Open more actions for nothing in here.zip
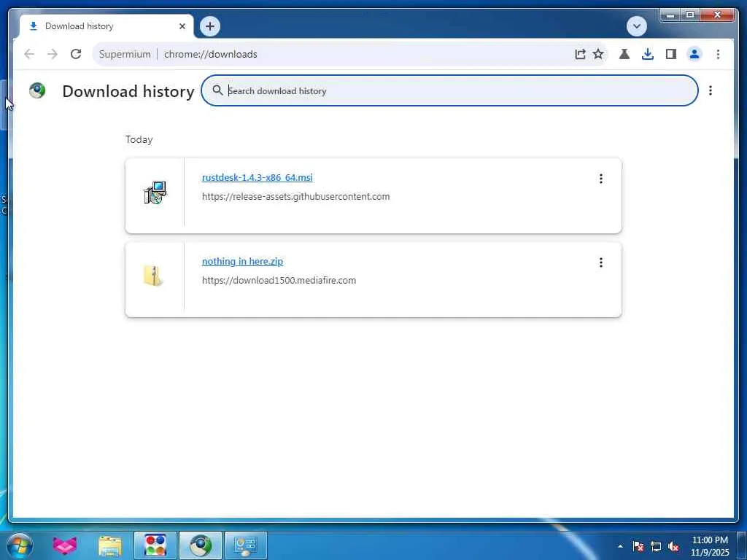The image size is (747, 560). pos(601,262)
